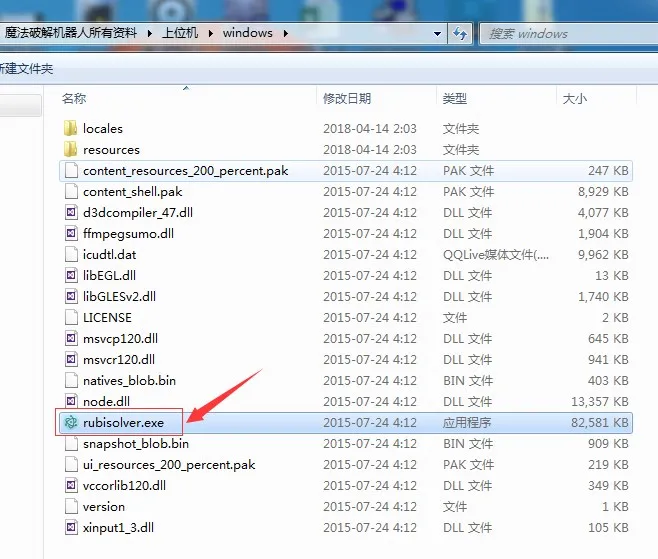This screenshot has width=658, height=559.
Task: Click the icudtl.dat file icon
Action: pos(71,254)
